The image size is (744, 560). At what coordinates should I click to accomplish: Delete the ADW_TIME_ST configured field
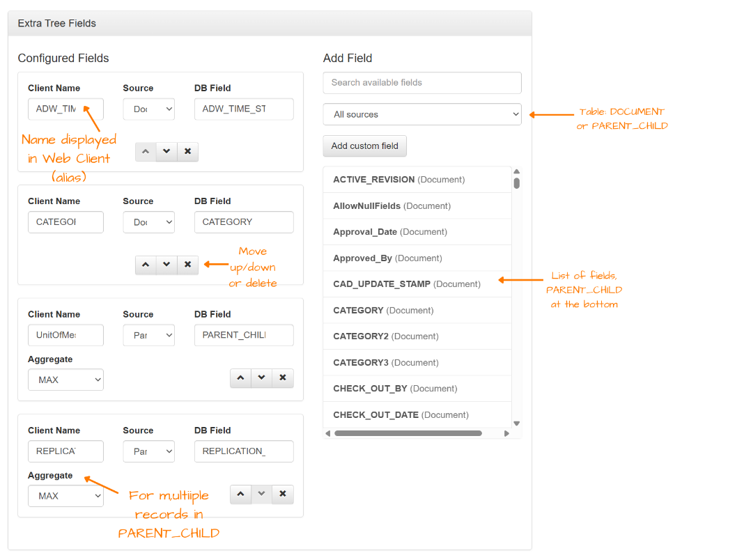188,151
